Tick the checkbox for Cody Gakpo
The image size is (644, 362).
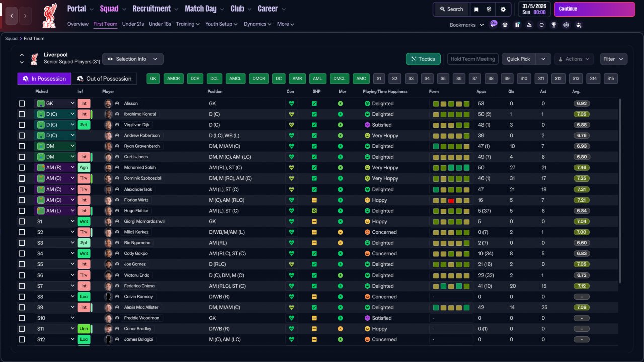(22, 253)
